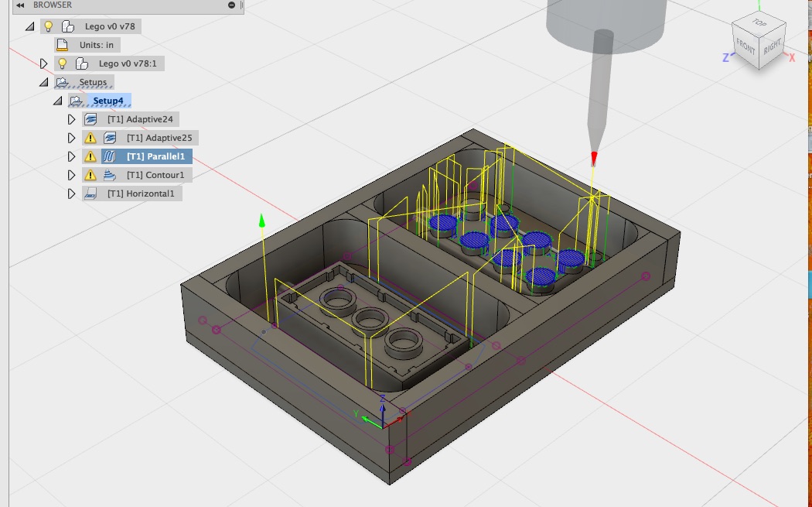812x507 pixels.
Task: Click the green toolpath start arrow marker
Action: click(262, 221)
